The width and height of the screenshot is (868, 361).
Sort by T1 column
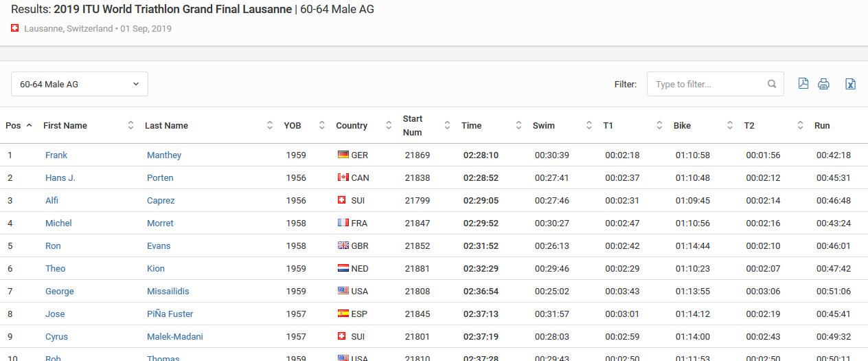tap(632, 125)
